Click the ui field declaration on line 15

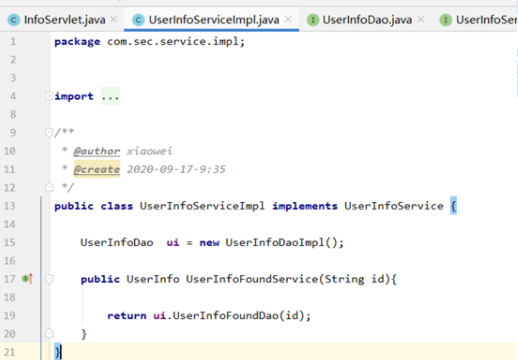(173, 242)
